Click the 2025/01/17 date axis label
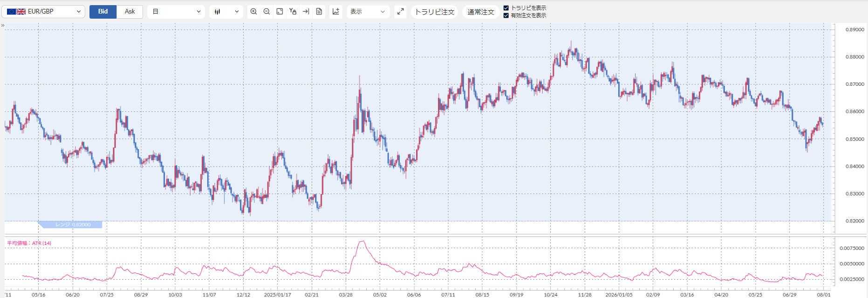Screen dimensions: 868x298 (x=277, y=295)
